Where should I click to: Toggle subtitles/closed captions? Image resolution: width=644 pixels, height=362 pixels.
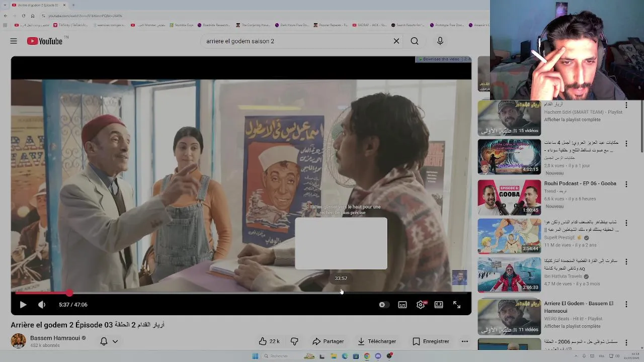(x=403, y=305)
